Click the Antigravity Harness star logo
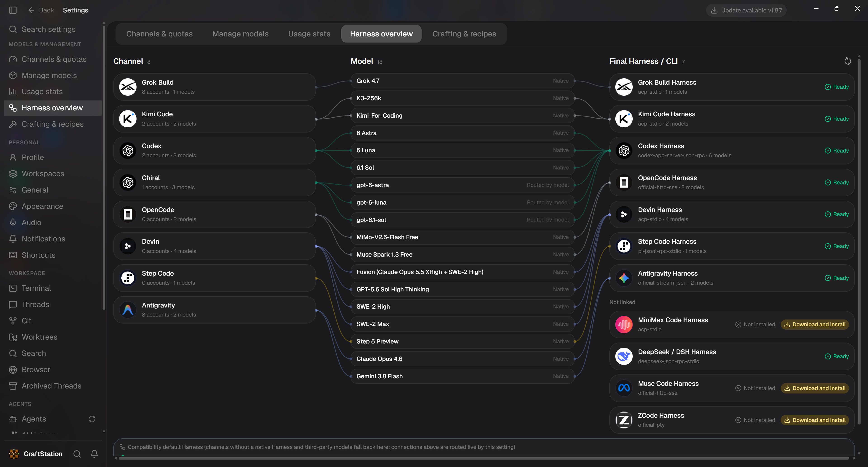 coord(624,278)
